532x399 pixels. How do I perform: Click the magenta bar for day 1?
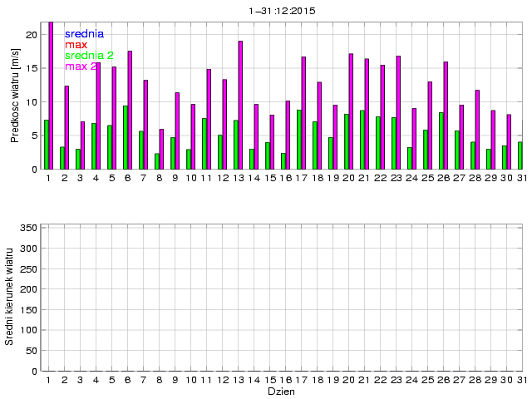click(51, 96)
